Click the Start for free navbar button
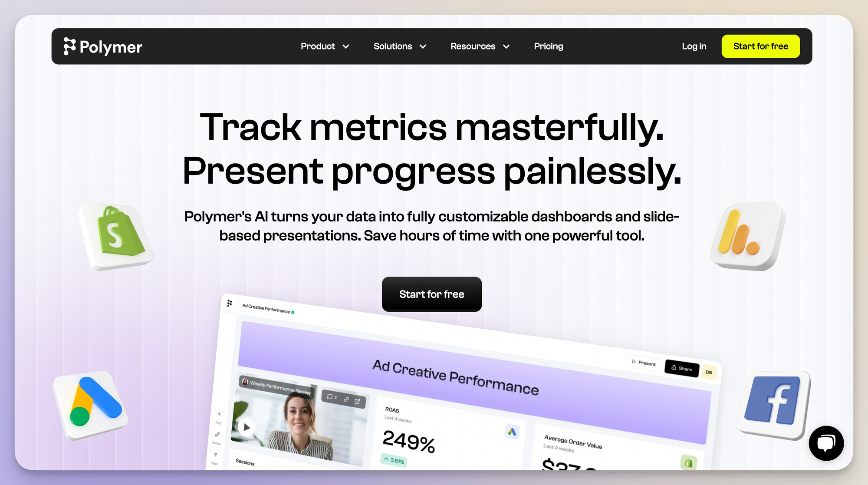This screenshot has height=485, width=868. (761, 46)
